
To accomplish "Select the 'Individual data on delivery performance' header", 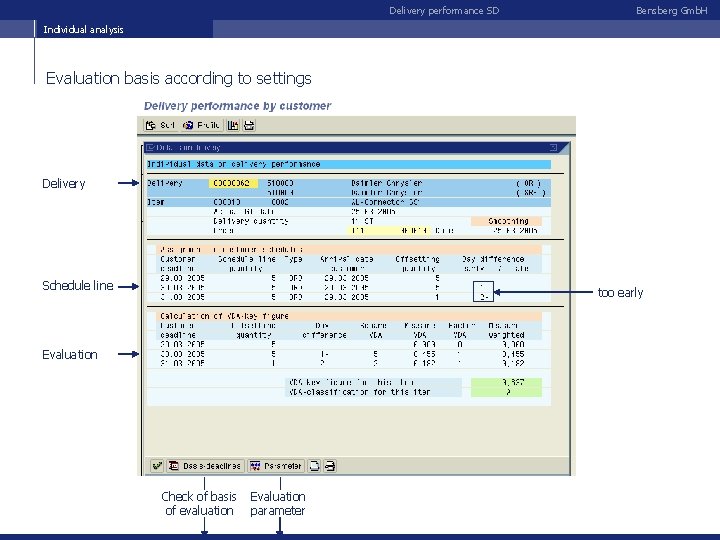I will [349, 164].
